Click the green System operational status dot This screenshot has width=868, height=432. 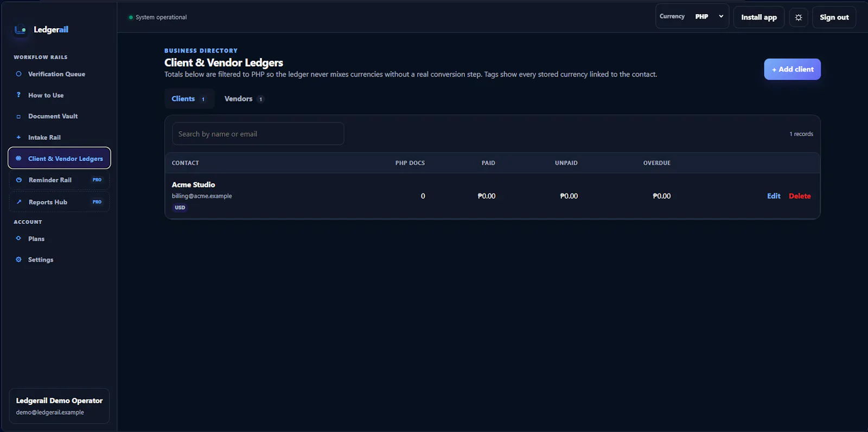click(x=131, y=17)
